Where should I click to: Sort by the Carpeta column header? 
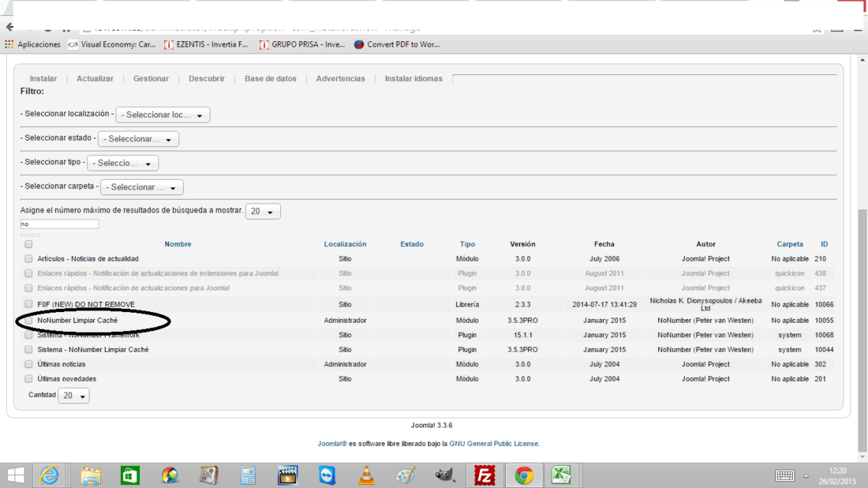(x=790, y=244)
